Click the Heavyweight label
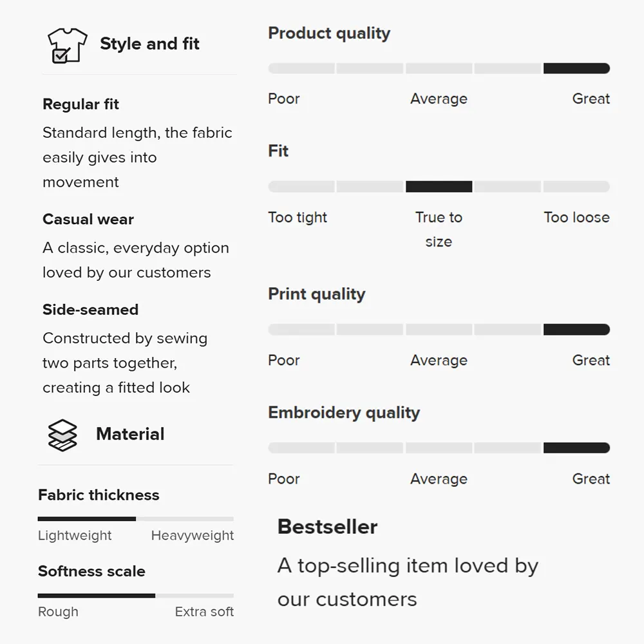The width and height of the screenshot is (644, 644). pos(192,536)
